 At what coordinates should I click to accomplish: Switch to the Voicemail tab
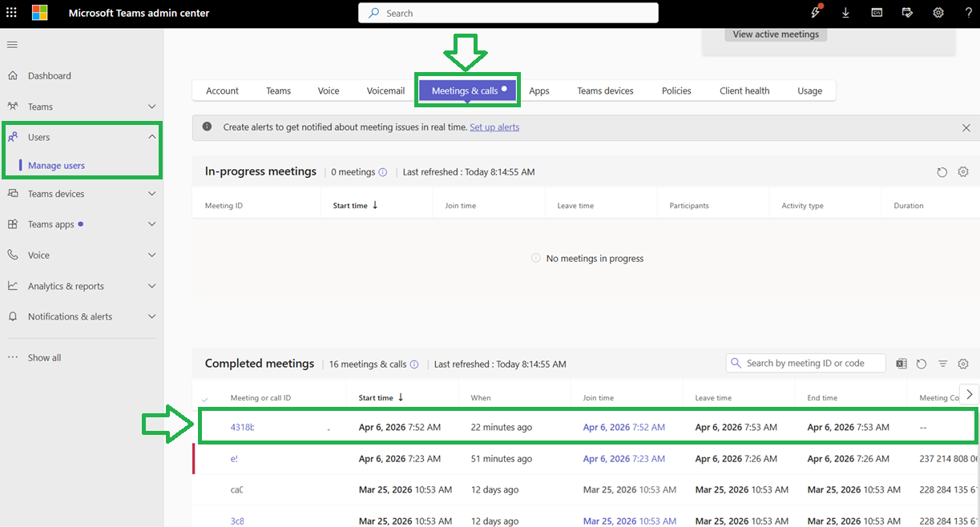tap(385, 91)
